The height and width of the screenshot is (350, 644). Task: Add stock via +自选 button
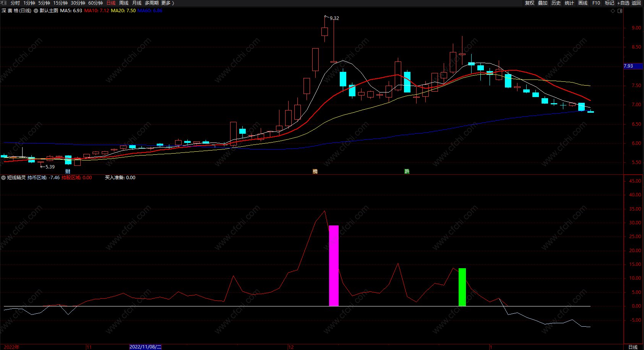point(623,3)
